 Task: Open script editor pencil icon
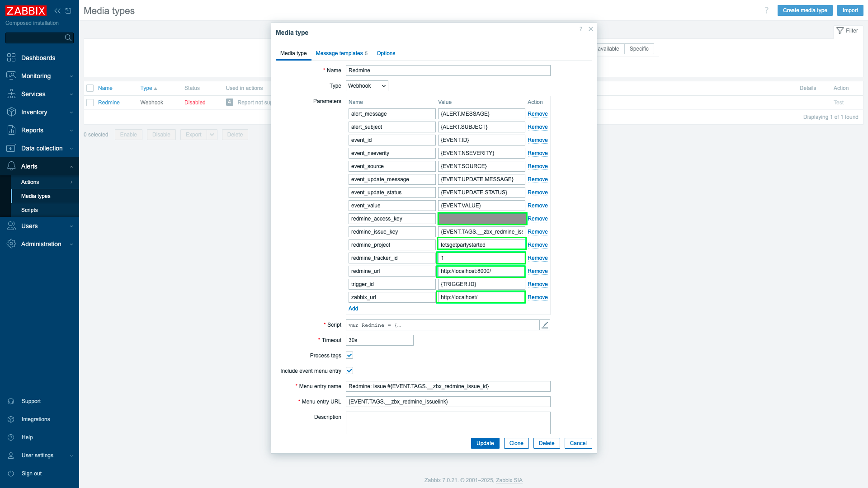tap(545, 325)
